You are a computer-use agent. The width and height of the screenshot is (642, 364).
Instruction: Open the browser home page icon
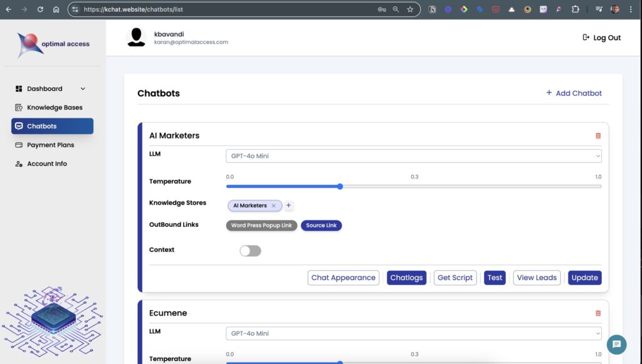56,9
